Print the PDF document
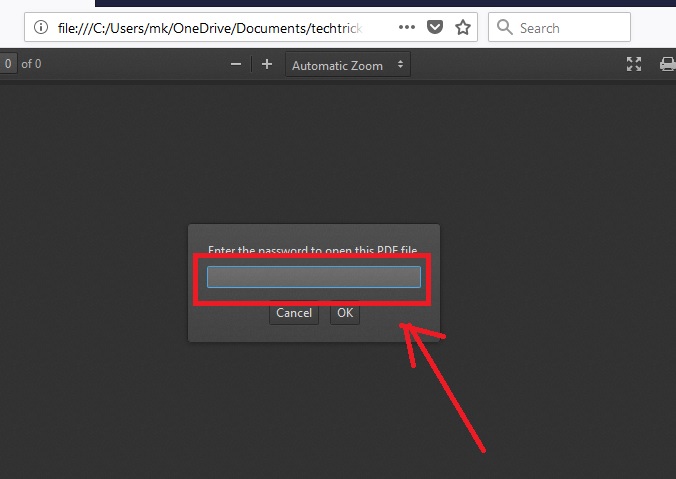 coord(667,64)
